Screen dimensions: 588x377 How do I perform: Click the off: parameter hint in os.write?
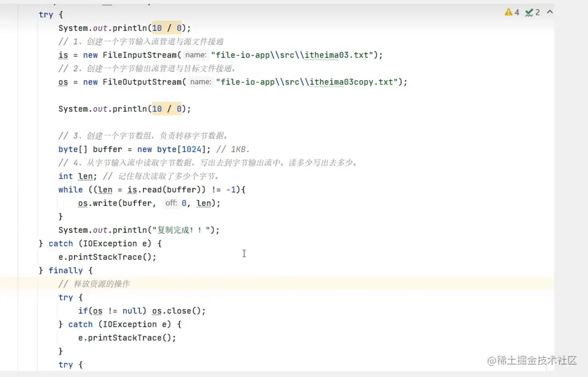(x=171, y=203)
